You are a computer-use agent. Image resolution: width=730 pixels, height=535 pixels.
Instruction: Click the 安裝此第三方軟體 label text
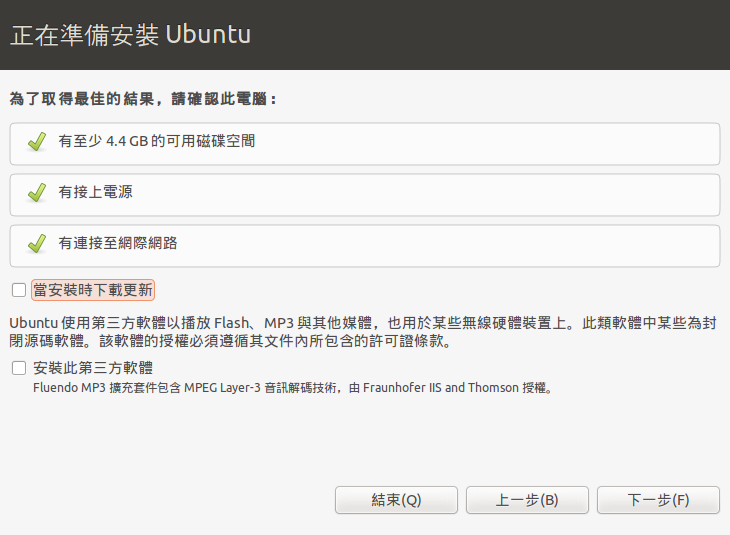coord(93,368)
